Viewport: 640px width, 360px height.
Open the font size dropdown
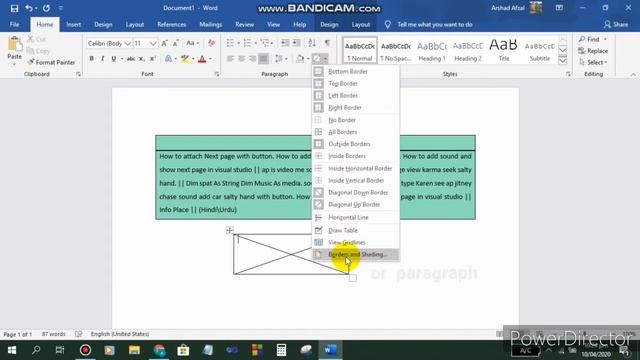click(153, 43)
